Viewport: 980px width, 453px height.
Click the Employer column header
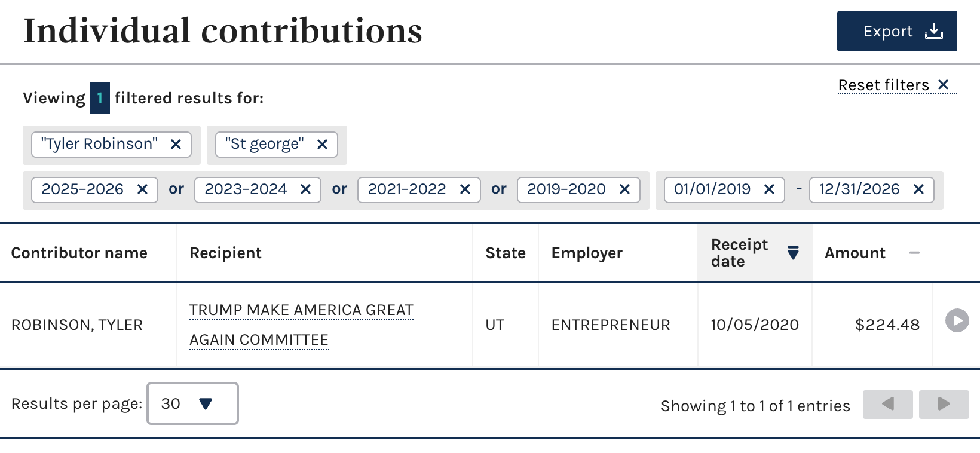tap(587, 253)
